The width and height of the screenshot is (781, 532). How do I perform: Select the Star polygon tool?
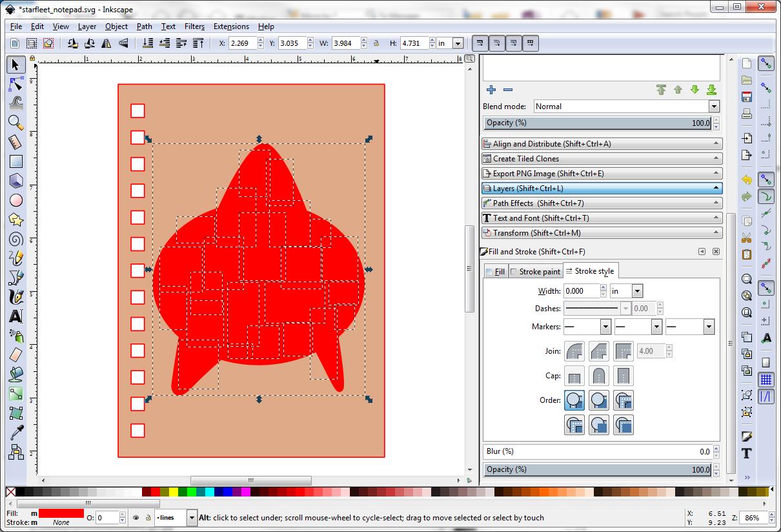pos(16,220)
